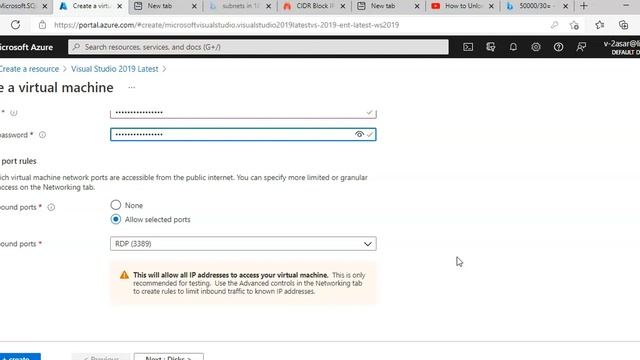640x360 pixels.
Task: Open Azure help and support
Action: click(x=558, y=47)
